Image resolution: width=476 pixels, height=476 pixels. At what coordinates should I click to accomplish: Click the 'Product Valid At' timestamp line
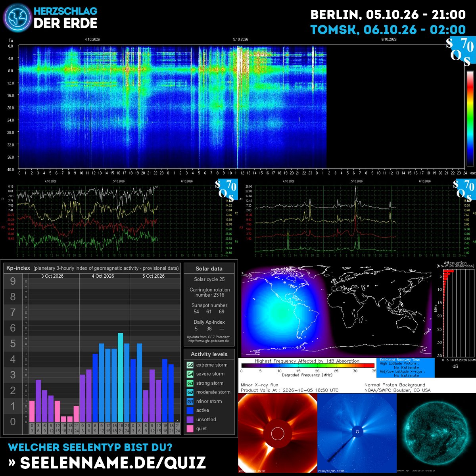coord(290,390)
